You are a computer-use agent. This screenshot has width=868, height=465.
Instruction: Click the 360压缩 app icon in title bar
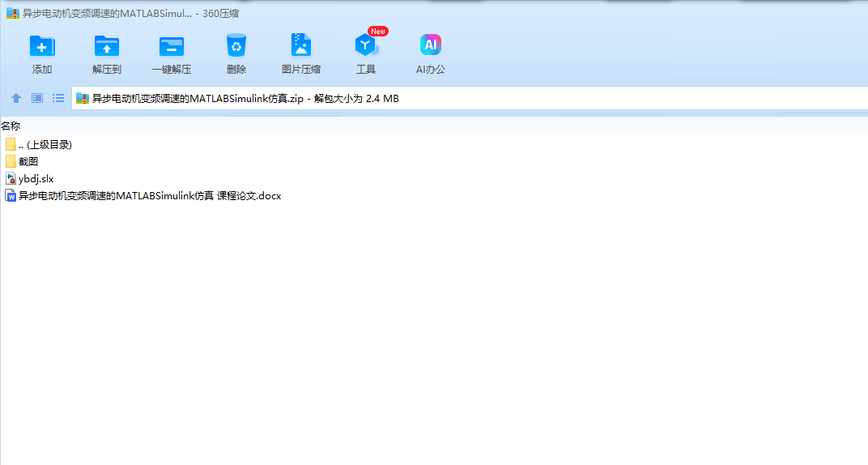[12, 13]
